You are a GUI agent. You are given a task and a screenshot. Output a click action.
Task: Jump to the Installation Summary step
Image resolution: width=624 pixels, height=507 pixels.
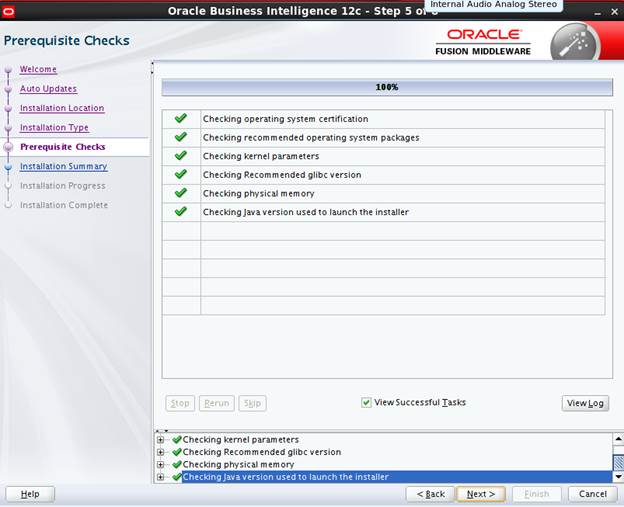(63, 166)
